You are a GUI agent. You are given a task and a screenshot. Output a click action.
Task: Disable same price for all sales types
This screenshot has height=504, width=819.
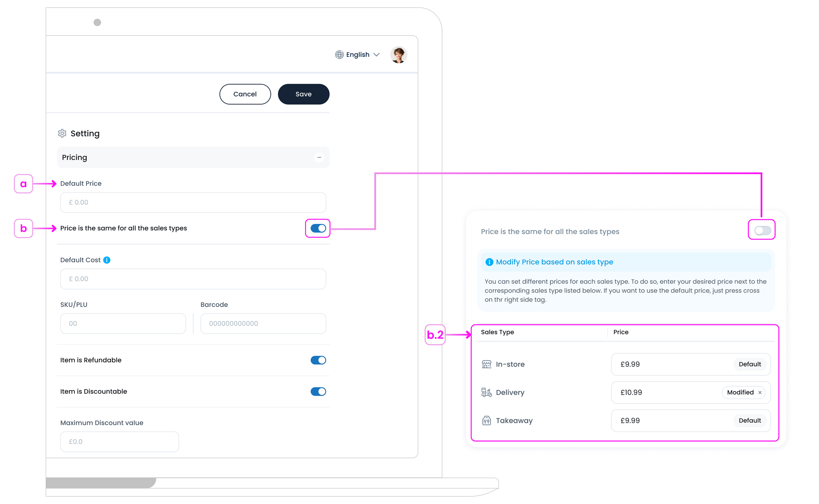click(318, 228)
